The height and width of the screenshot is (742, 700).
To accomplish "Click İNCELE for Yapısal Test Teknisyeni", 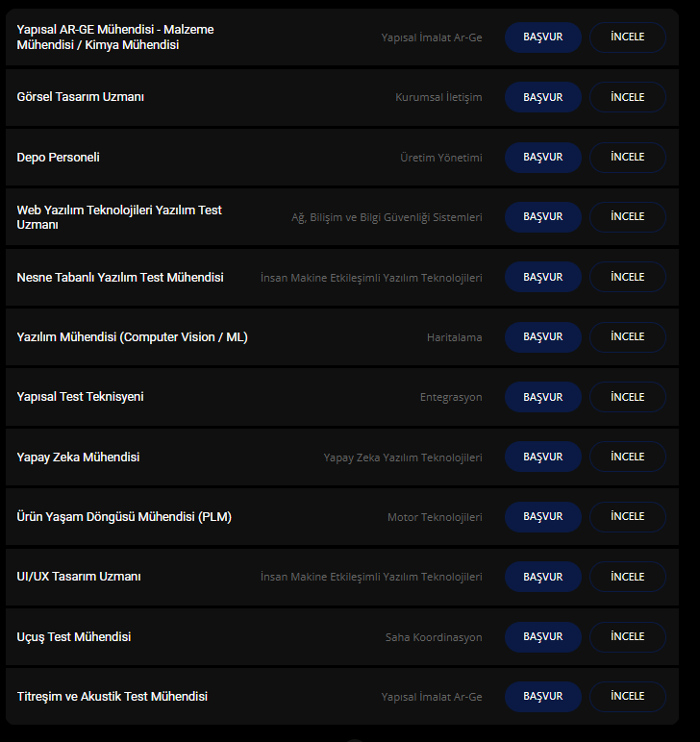I will (x=627, y=397).
